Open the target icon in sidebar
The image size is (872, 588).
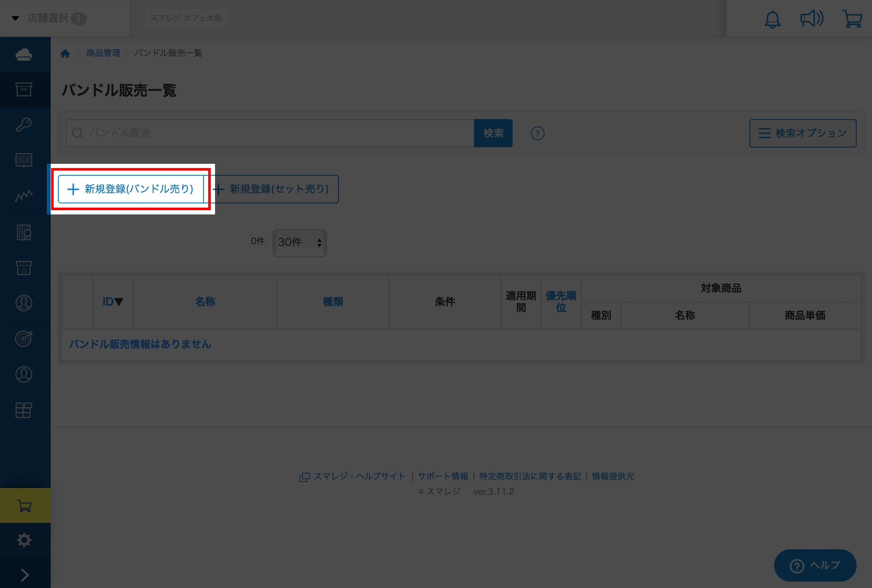[24, 338]
